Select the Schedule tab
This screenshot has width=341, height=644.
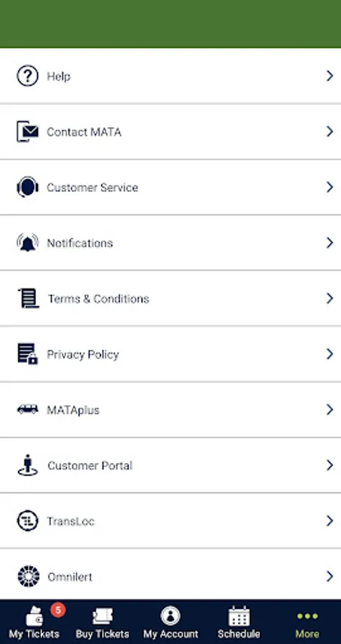239,622
